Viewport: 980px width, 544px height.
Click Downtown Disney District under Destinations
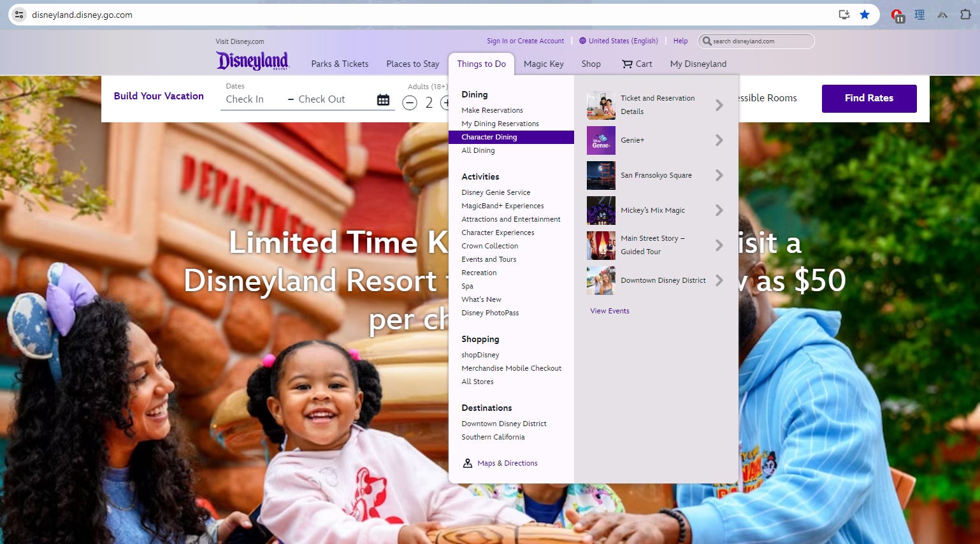[x=504, y=424]
